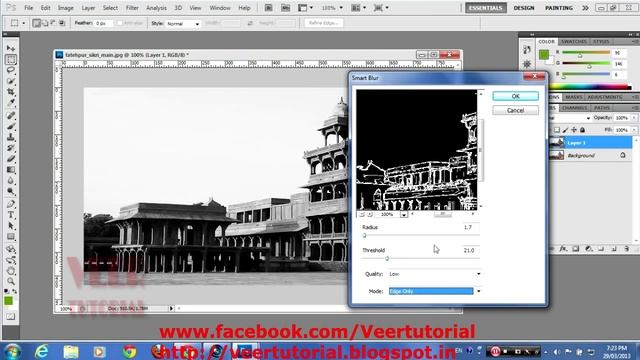Toggle Lock transparent pixels
The height and width of the screenshot is (360, 640).
pos(557,130)
